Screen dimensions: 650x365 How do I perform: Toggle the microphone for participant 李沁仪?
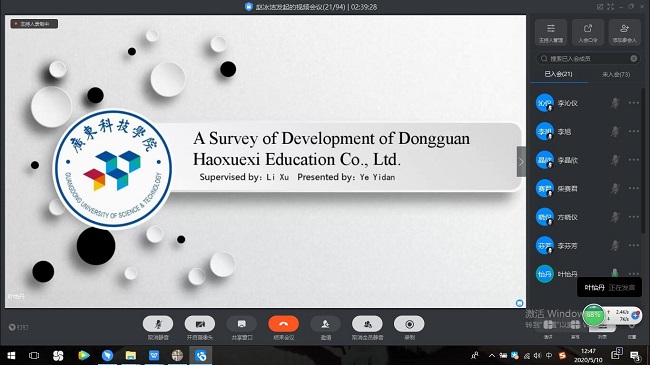[615, 103]
